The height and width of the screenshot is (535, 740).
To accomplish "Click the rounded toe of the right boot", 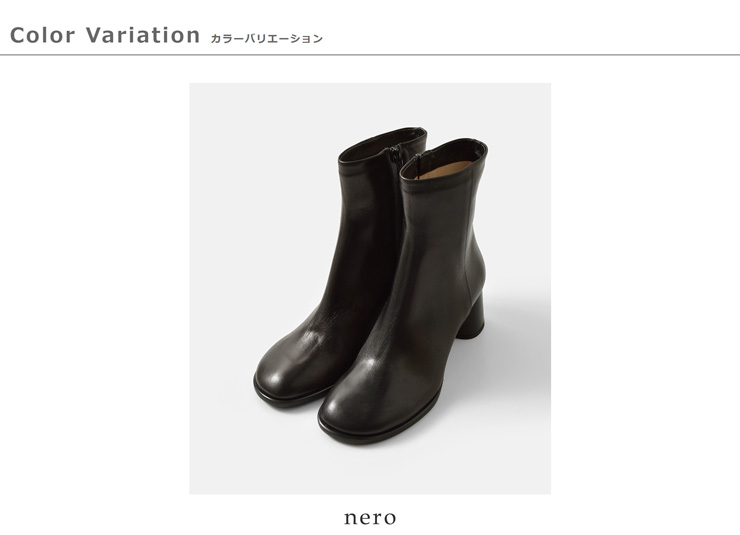I will (349, 406).
